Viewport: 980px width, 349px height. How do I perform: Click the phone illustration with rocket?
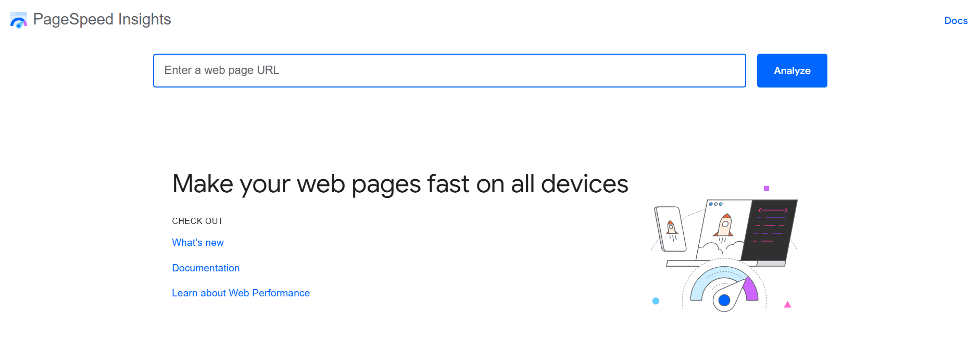pos(670,229)
